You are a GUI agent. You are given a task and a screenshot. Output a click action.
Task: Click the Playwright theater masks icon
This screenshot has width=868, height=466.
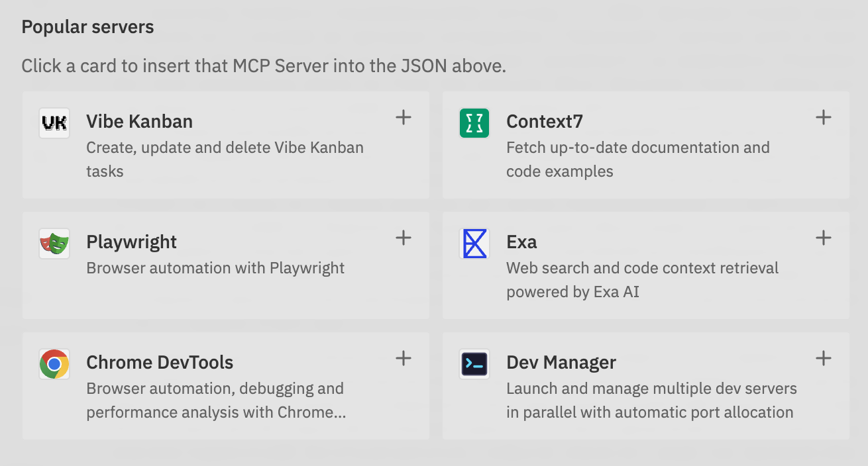pos(54,244)
